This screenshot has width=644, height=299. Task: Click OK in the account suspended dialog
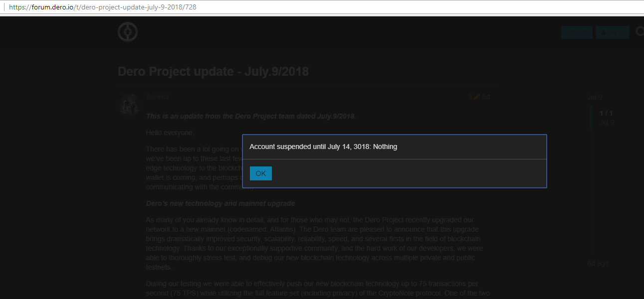tap(261, 173)
